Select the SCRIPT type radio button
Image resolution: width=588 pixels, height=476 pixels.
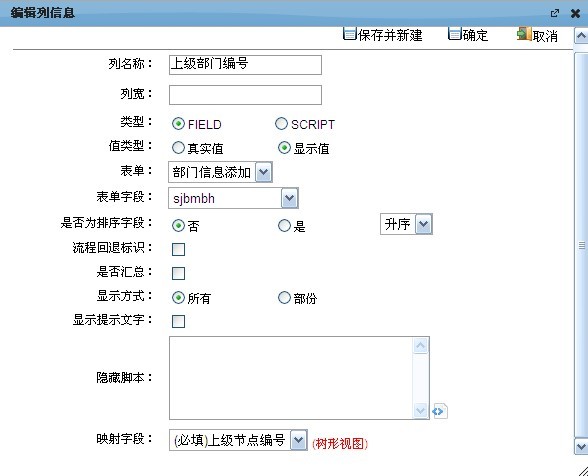281,124
